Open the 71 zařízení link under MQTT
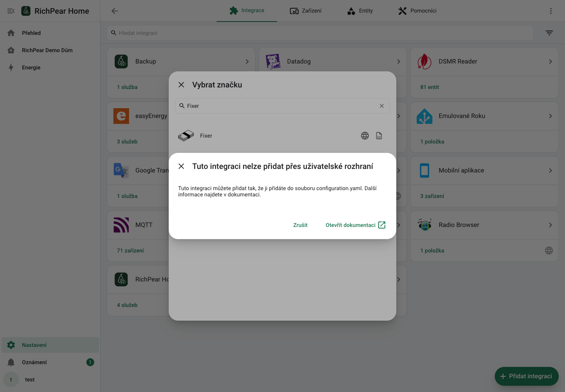Image resolution: width=565 pixels, height=392 pixels. tap(130, 250)
